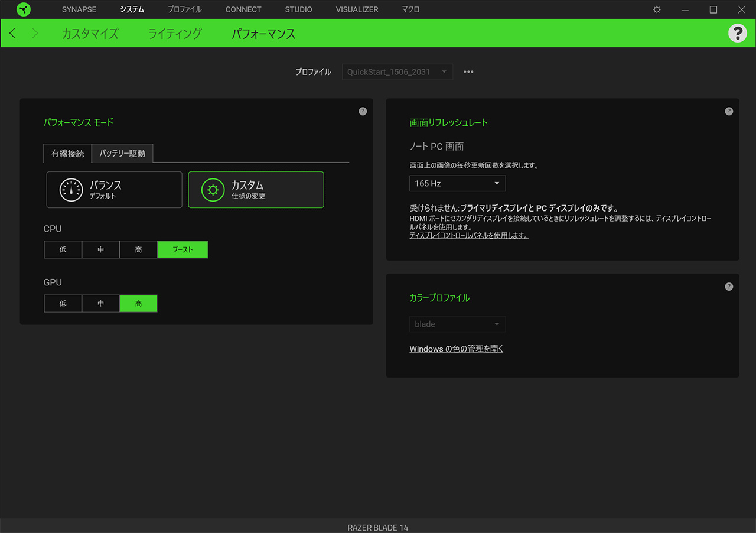Open Windows の色の管理を開く link
The image size is (756, 533).
(x=457, y=349)
